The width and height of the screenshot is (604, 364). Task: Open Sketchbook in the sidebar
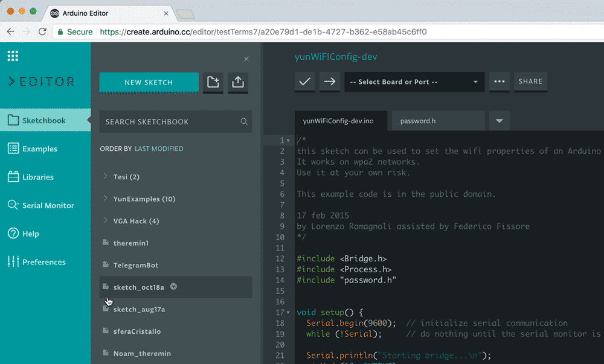tap(45, 121)
